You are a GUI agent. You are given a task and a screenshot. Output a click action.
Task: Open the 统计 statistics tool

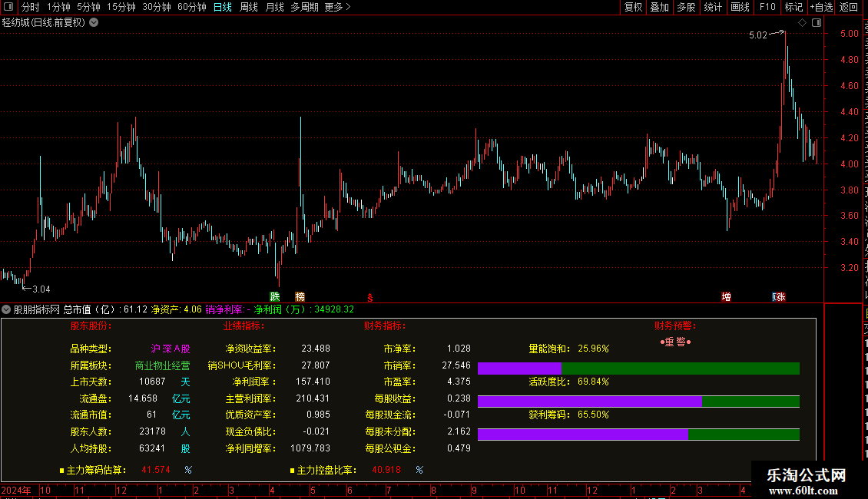pyautogui.click(x=713, y=7)
